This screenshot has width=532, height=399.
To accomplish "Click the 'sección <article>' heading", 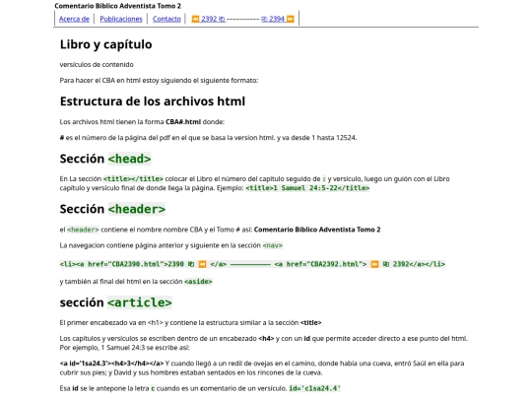I will point(115,302).
